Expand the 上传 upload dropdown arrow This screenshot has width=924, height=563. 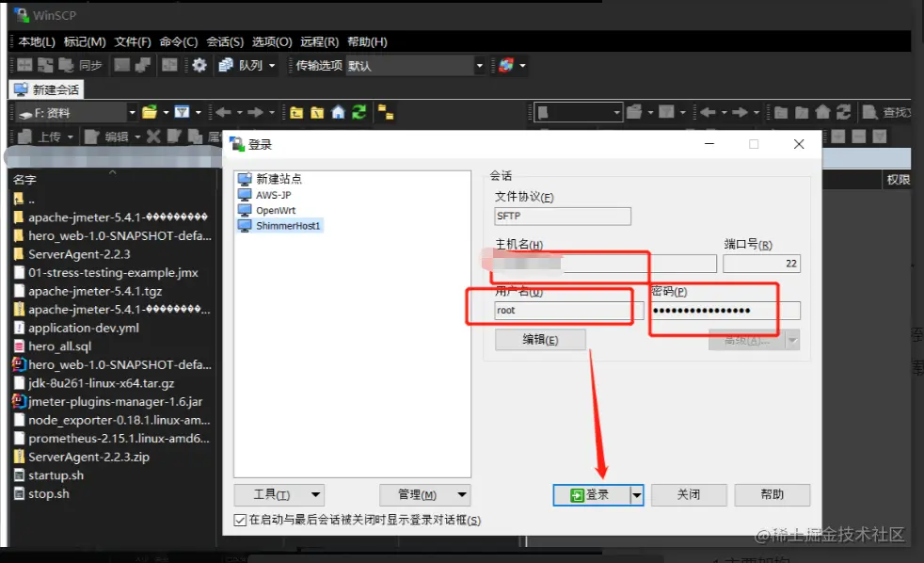point(71,137)
